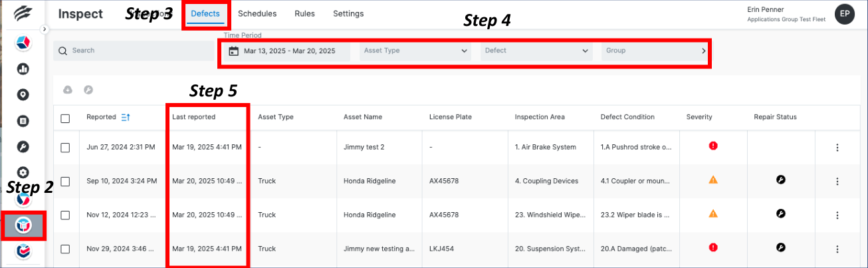The width and height of the screenshot is (868, 268).
Task: Click the Asset Name column header
Action: [363, 117]
